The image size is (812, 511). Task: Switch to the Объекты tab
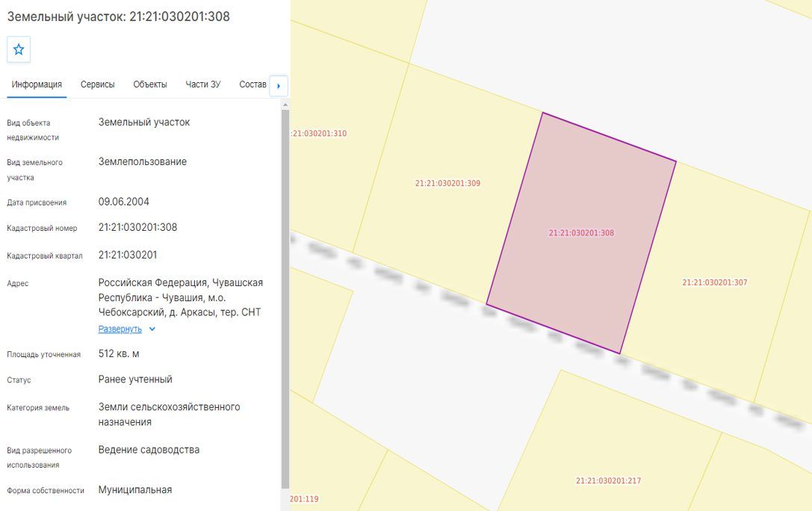[x=150, y=84]
